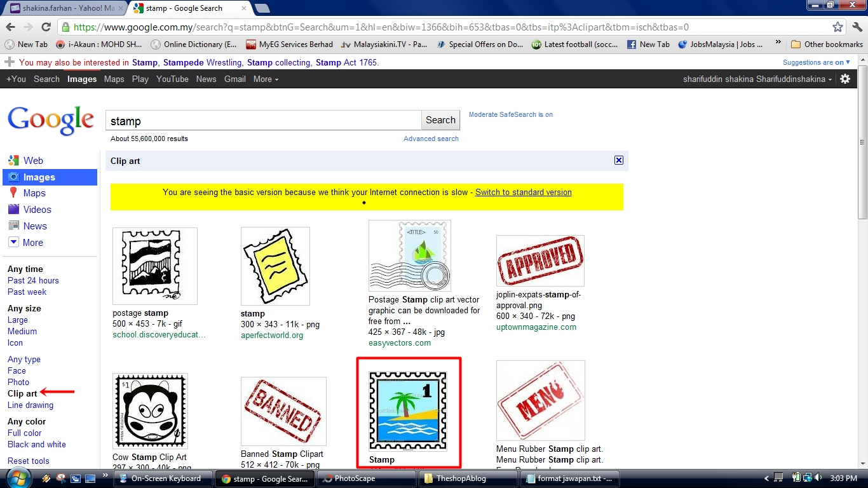Open News in the Google top bar
This screenshot has width=868, height=488.
[206, 79]
